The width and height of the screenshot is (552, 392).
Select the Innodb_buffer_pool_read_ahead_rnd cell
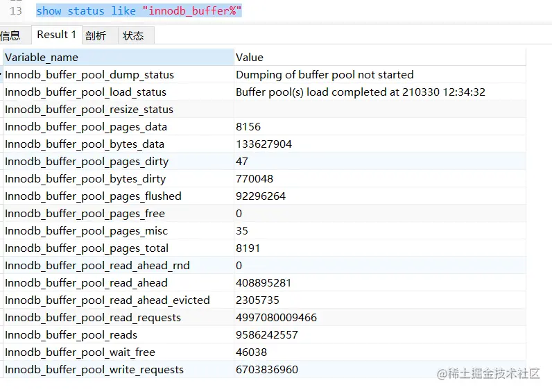pyautogui.click(x=119, y=265)
